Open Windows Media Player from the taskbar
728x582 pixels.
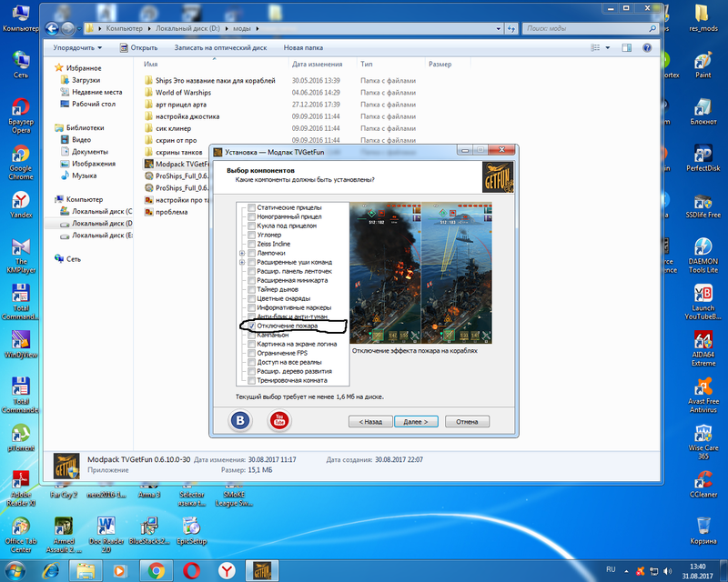coord(119,570)
